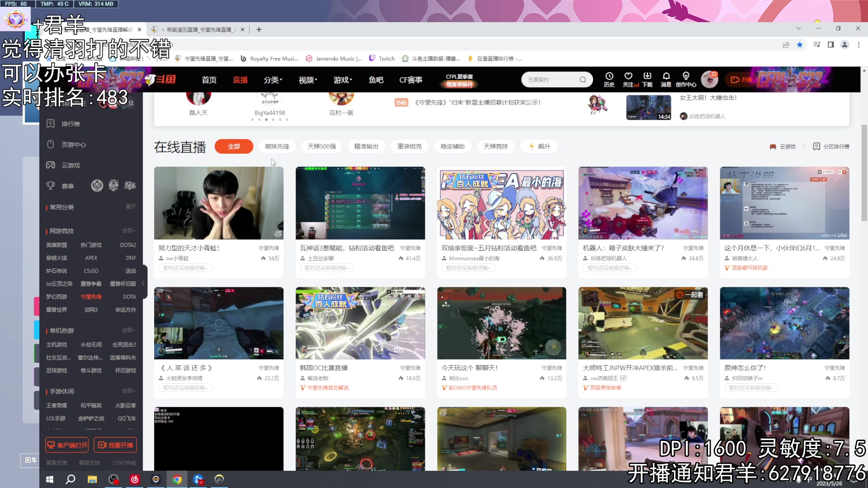Select the 精准输出 filter tab

tap(366, 146)
